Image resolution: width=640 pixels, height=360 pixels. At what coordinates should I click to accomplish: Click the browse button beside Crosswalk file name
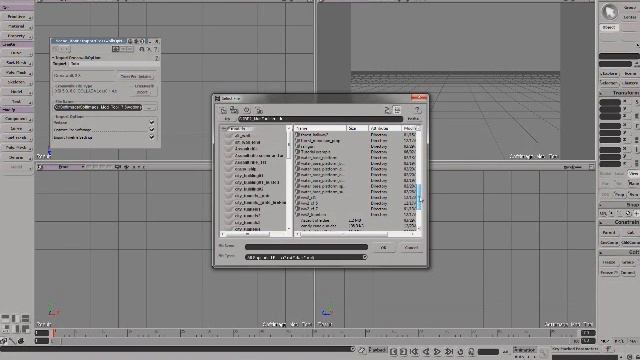[x=149, y=107]
